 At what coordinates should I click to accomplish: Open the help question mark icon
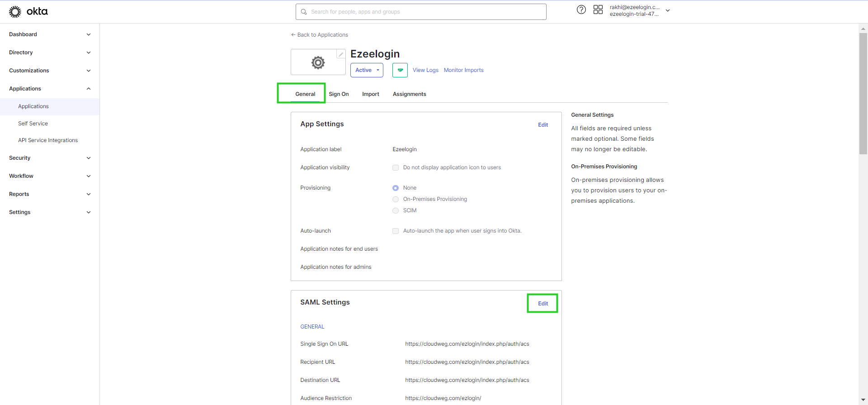pos(581,10)
